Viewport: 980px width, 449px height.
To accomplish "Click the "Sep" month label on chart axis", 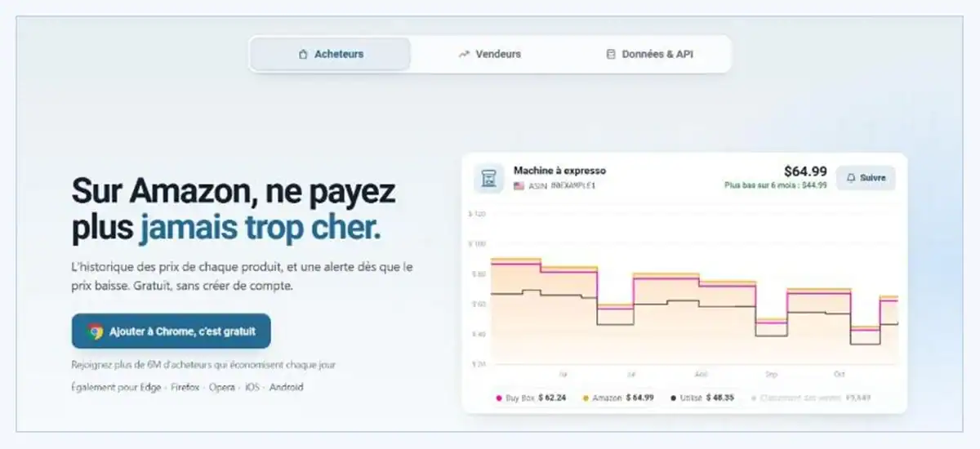I will pos(771,373).
